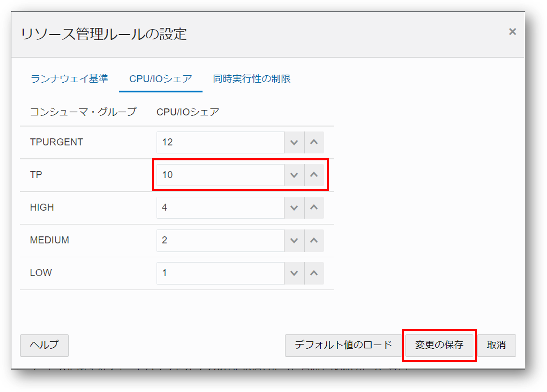Open help via ヘルプ button
The image size is (547, 392).
pyautogui.click(x=44, y=345)
